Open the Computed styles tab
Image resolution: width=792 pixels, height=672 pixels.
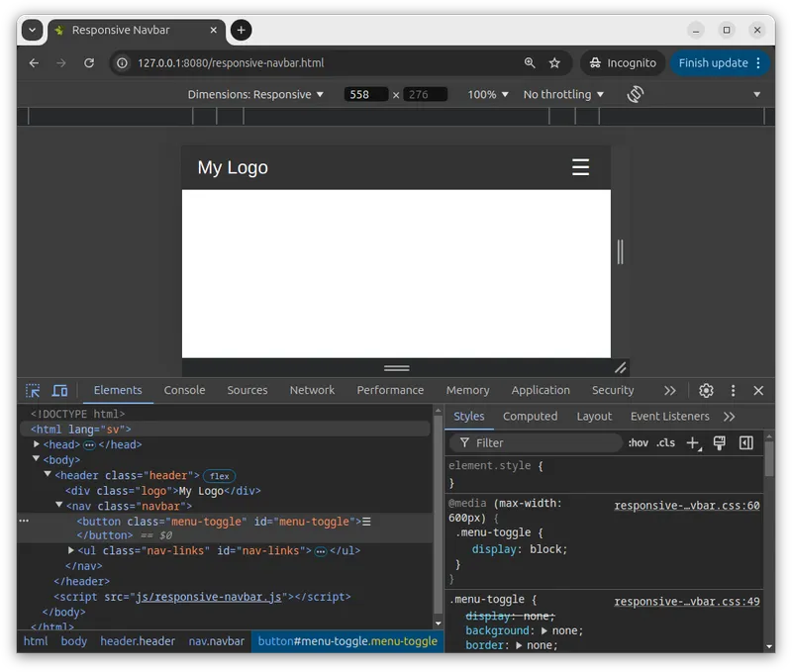click(530, 417)
